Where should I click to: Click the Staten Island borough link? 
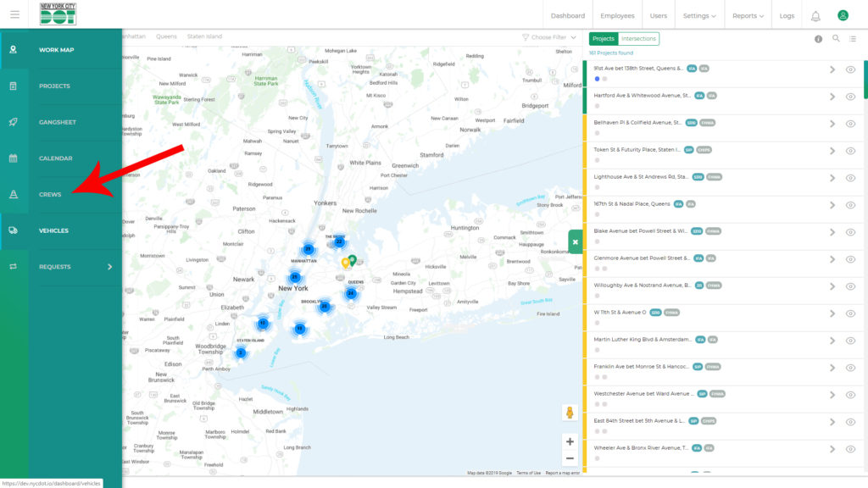click(x=204, y=36)
